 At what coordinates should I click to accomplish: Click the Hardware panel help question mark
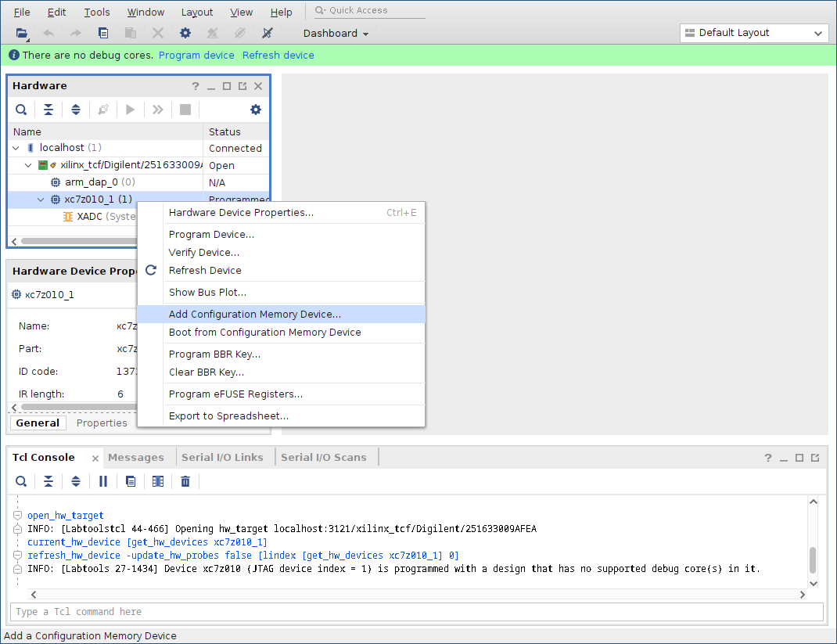point(196,86)
